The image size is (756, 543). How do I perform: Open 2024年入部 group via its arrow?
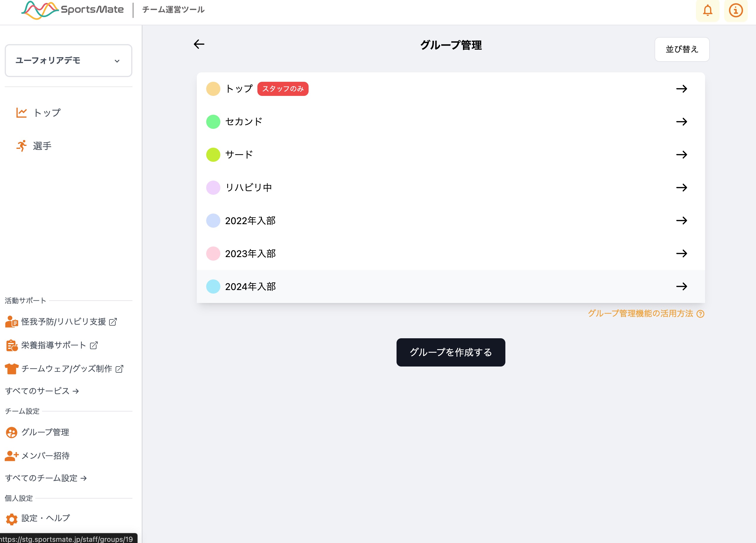pos(682,287)
